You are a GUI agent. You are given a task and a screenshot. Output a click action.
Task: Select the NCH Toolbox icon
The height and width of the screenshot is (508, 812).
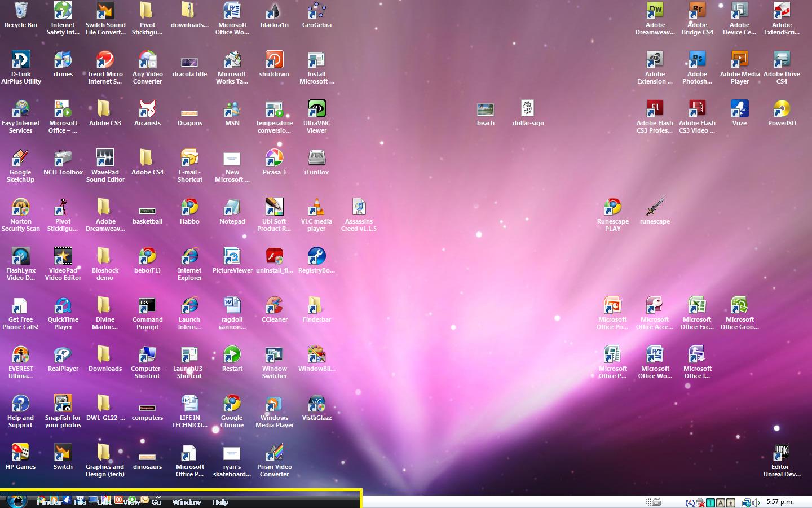[63, 163]
